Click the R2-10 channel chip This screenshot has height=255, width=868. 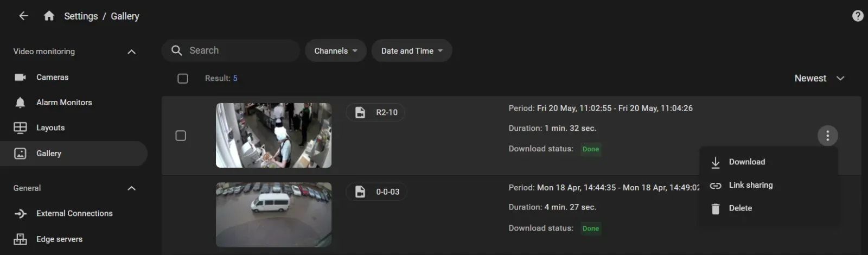(x=375, y=112)
